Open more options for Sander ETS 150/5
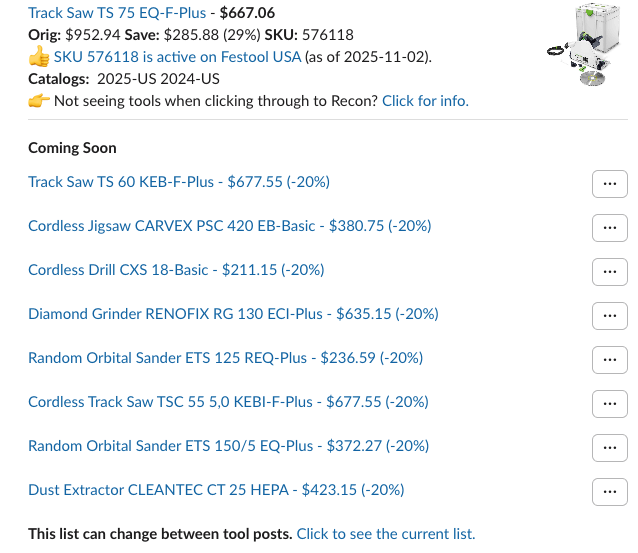The image size is (638, 553). pos(609,447)
